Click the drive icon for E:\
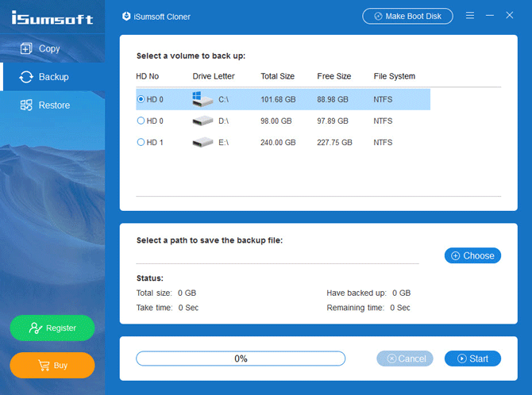This screenshot has width=532, height=395. [x=202, y=142]
